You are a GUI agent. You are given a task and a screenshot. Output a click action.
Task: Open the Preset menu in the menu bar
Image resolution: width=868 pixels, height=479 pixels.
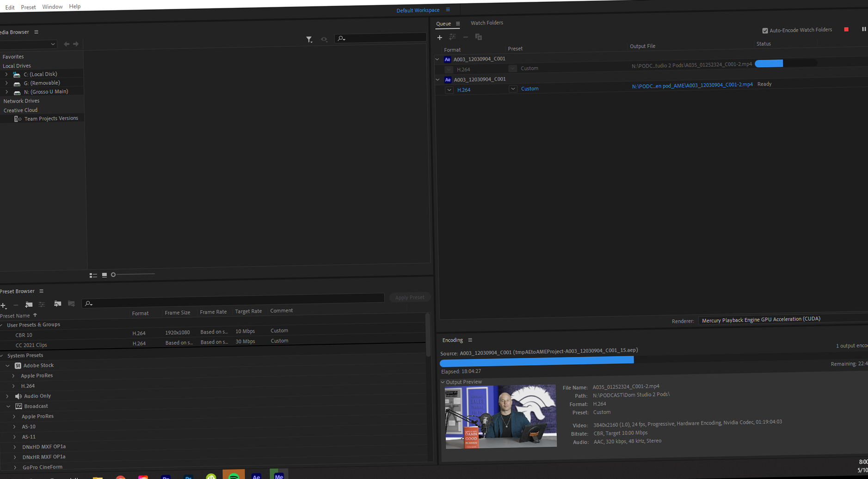click(x=28, y=6)
